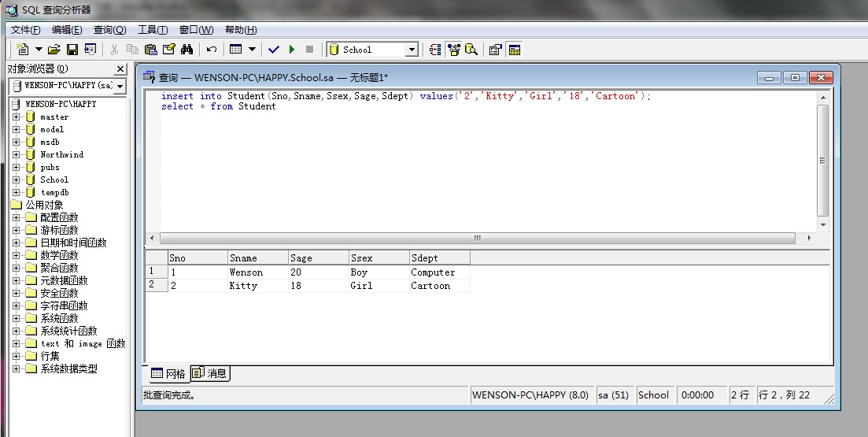This screenshot has height=437, width=868.
Task: Click the Current Connection Properties icon
Action: 496,50
